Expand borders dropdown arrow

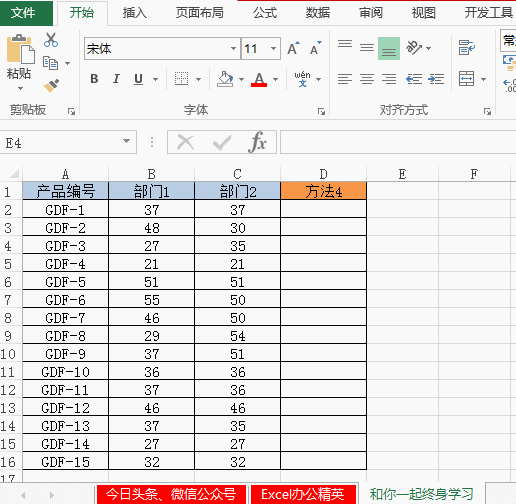click(x=199, y=79)
